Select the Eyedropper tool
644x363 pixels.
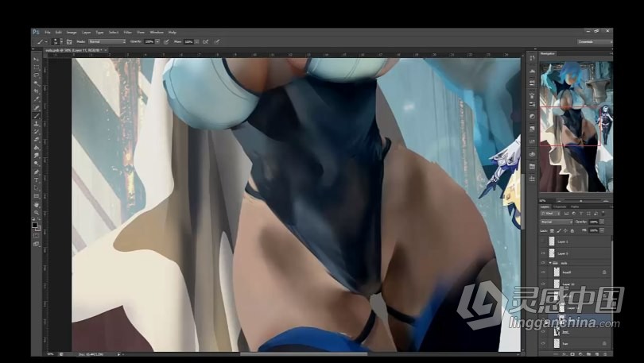[x=36, y=98]
